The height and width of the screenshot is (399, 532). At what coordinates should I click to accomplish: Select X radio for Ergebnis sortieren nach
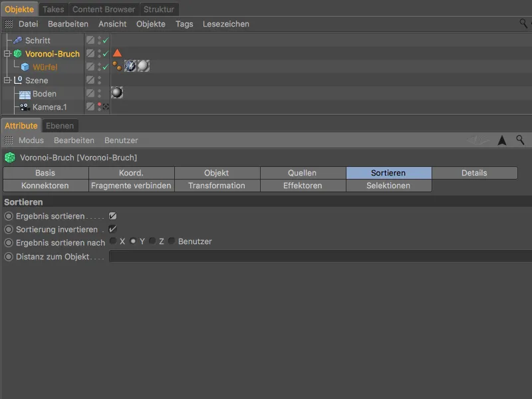click(x=113, y=241)
